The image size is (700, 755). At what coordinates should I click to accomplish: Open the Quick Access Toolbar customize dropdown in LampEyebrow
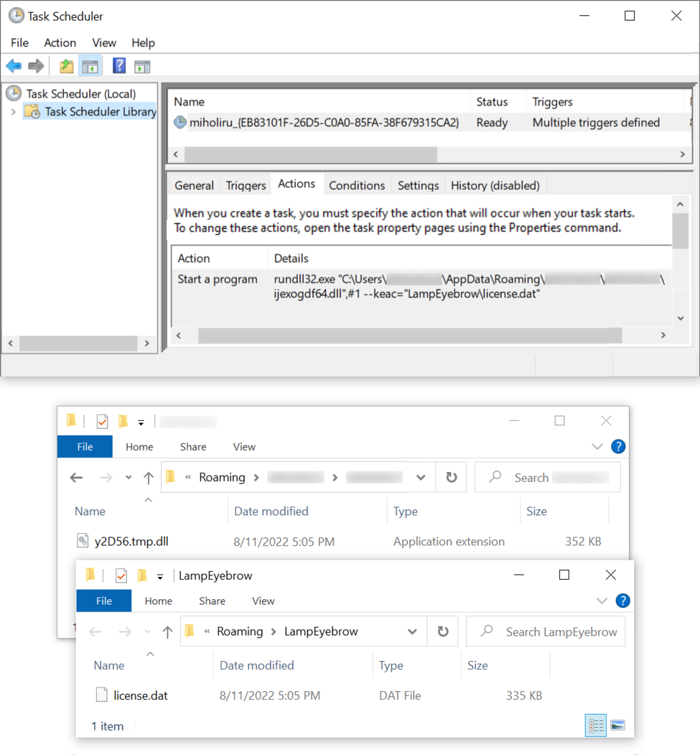160,576
